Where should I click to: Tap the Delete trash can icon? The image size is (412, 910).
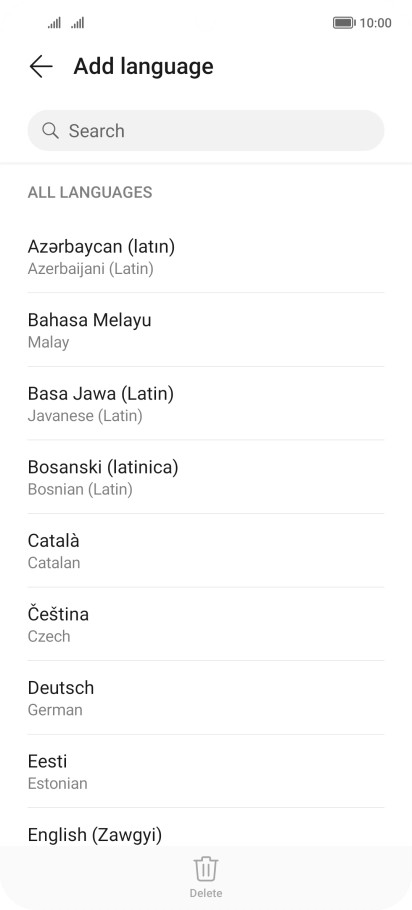(205, 869)
